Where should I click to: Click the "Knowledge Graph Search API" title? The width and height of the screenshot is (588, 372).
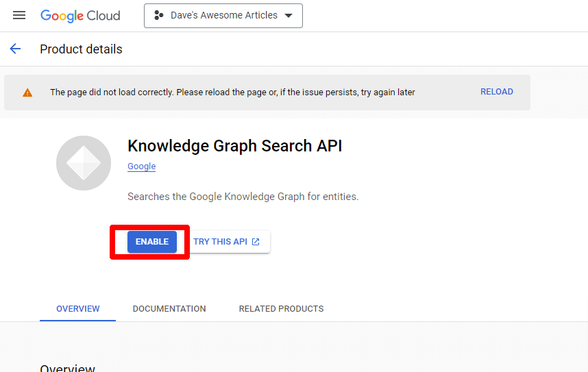234,146
